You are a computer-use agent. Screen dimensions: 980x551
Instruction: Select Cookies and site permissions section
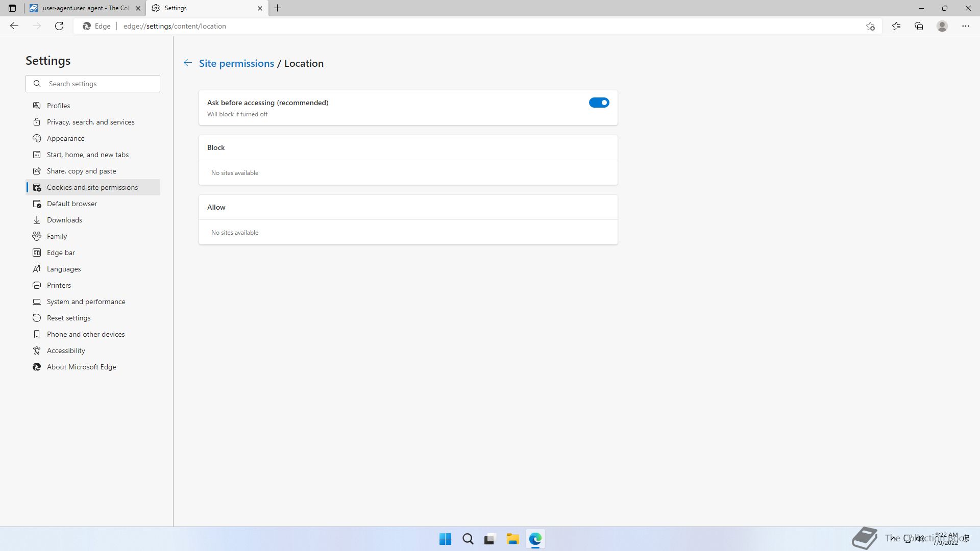click(x=93, y=187)
